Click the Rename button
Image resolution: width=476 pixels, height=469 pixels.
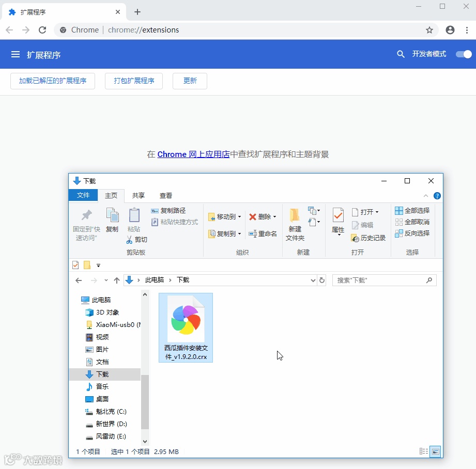click(x=263, y=233)
